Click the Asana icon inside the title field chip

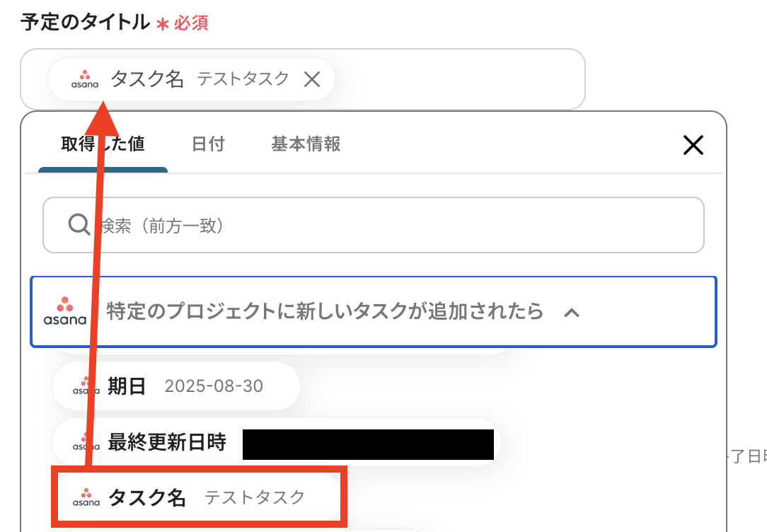pyautogui.click(x=85, y=79)
